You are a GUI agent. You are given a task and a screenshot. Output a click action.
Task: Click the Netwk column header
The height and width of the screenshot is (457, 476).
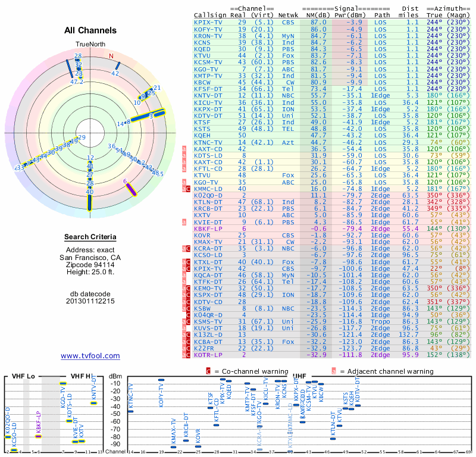[288, 15]
